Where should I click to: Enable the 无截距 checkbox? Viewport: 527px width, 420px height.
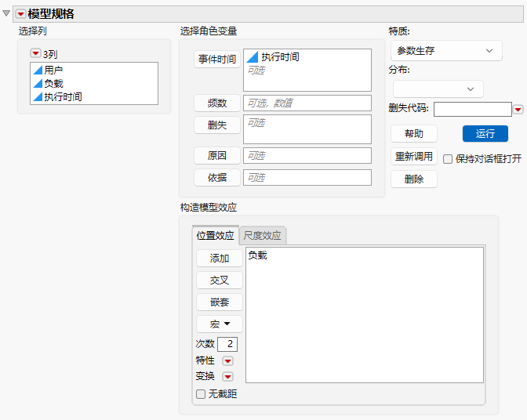click(x=201, y=394)
